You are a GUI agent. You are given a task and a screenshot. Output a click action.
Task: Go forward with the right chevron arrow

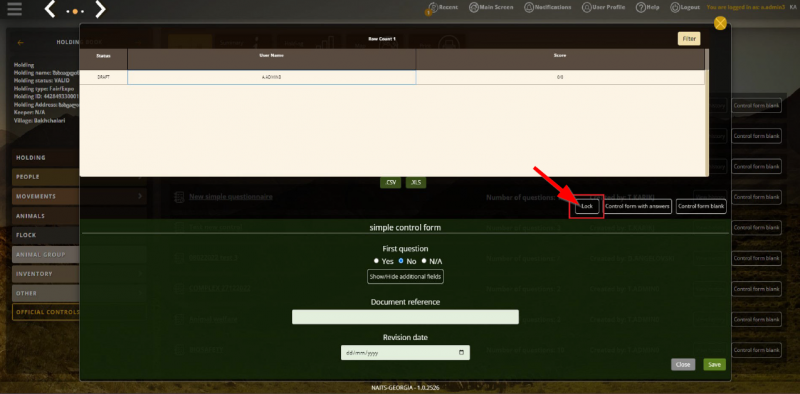(101, 9)
